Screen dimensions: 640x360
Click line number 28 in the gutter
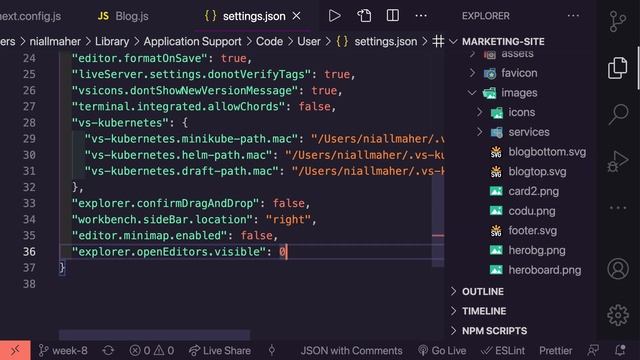(29, 122)
